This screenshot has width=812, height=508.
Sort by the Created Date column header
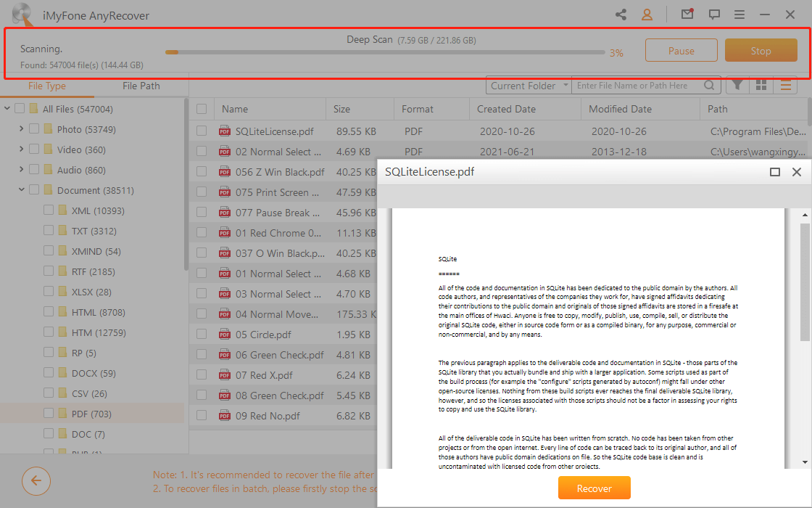(x=507, y=109)
